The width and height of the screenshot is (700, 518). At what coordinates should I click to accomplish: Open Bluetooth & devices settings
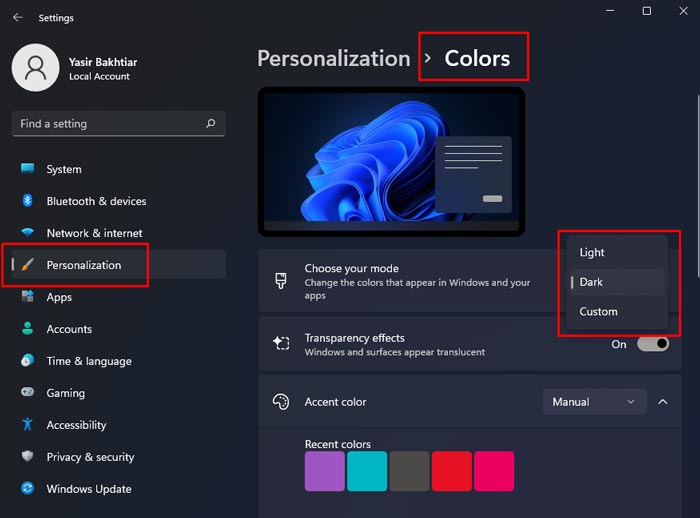coord(118,201)
